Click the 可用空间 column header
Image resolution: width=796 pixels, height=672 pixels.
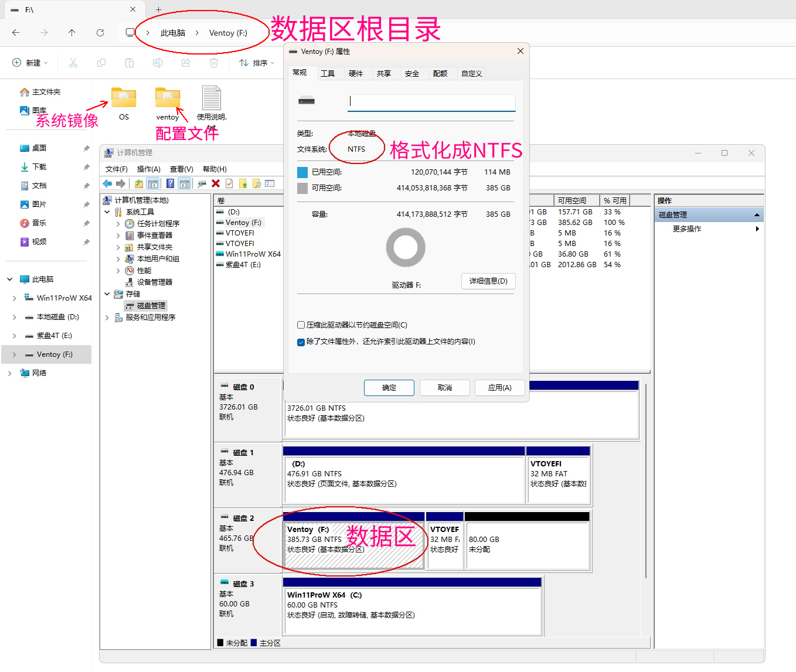tap(576, 200)
